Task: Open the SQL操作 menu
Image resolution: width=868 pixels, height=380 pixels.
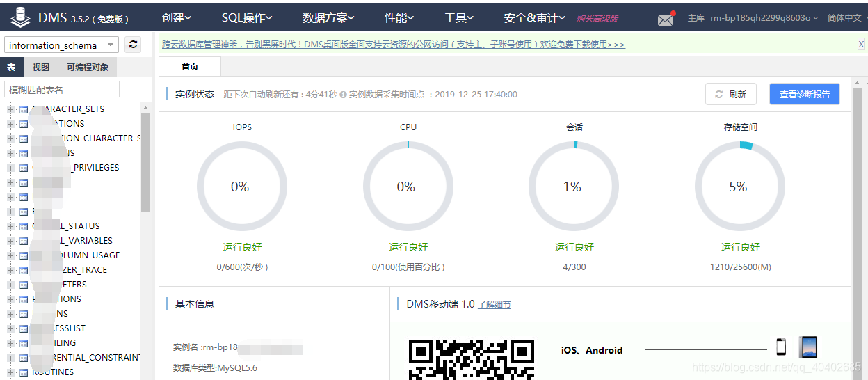Action: [247, 18]
